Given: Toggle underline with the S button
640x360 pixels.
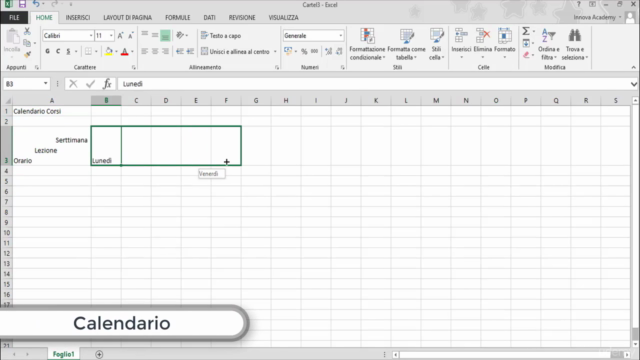Looking at the screenshot, I should [x=68, y=51].
